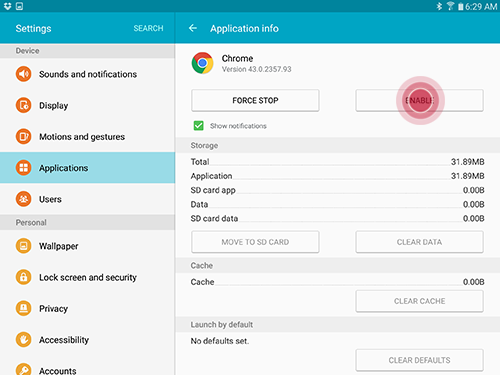
Task: Tap the SD card data row
Action: coord(337,219)
